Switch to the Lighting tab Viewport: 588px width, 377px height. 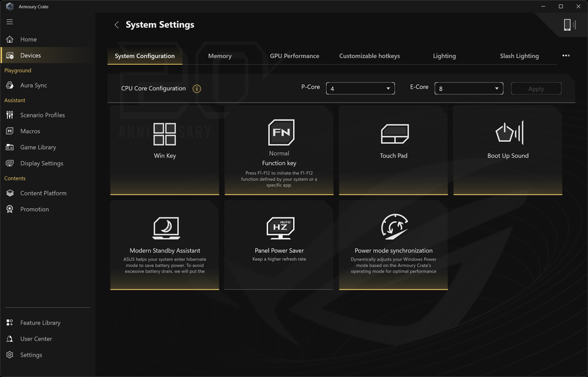click(x=444, y=56)
